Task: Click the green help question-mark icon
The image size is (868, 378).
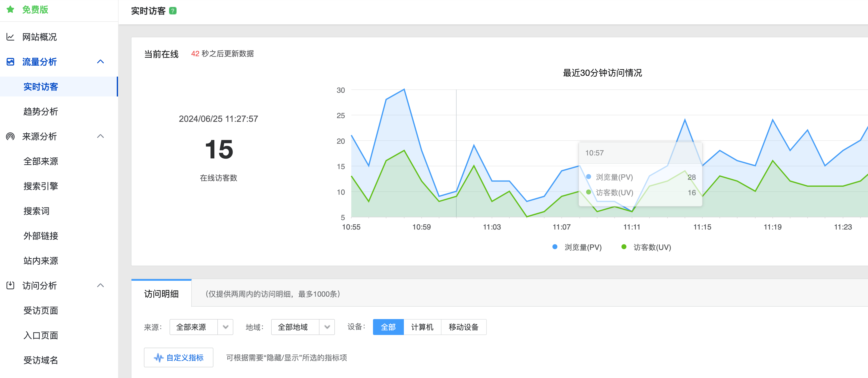Action: click(173, 11)
